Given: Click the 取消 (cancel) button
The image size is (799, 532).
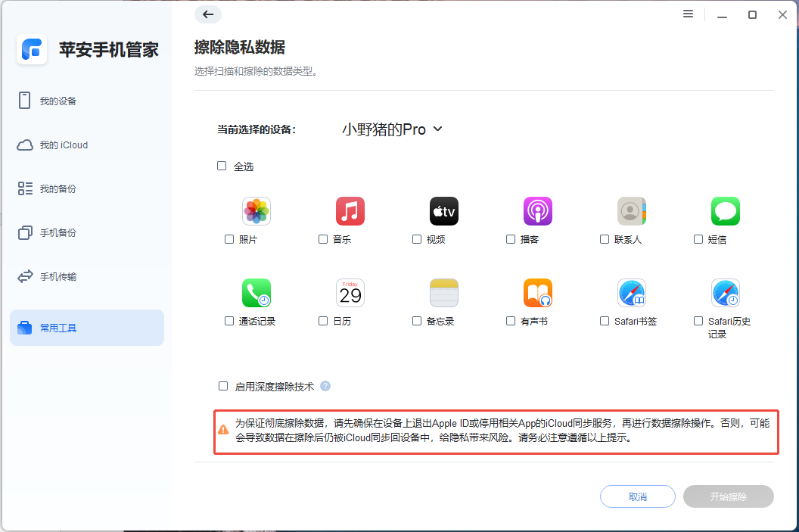Looking at the screenshot, I should [637, 496].
